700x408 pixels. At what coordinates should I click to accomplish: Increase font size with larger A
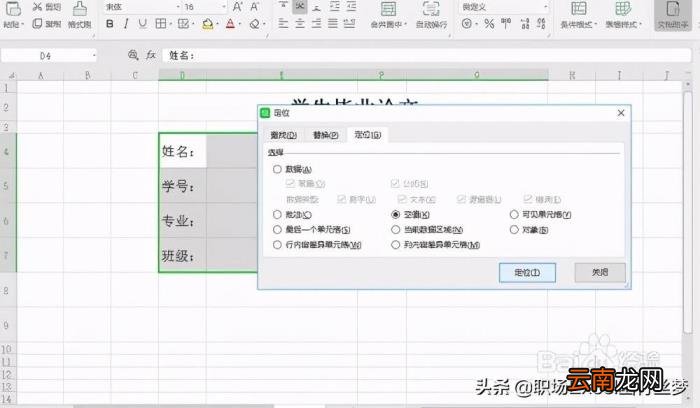pos(238,7)
